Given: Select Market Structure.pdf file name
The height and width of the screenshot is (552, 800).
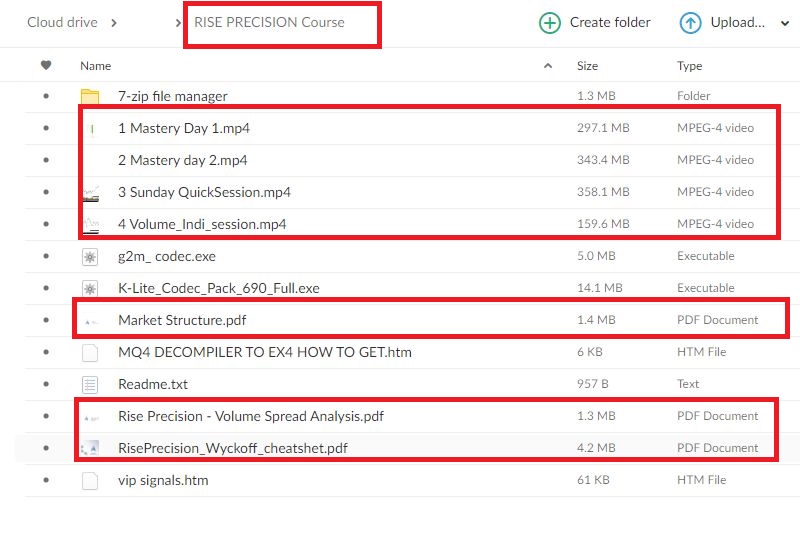Looking at the screenshot, I should pyautogui.click(x=182, y=320).
